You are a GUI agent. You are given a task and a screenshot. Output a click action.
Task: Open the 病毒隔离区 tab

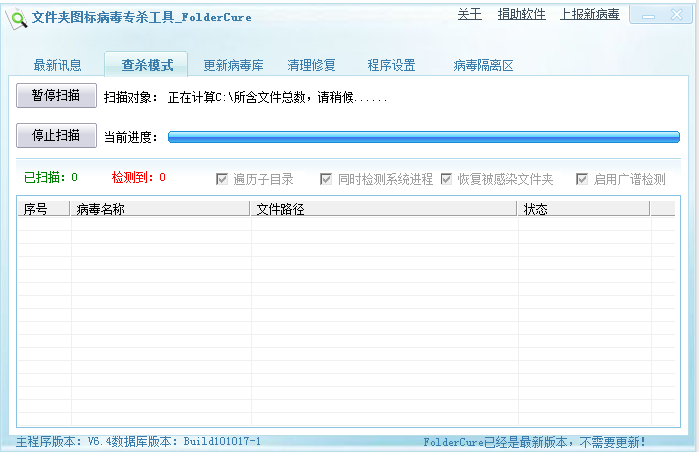coord(483,65)
